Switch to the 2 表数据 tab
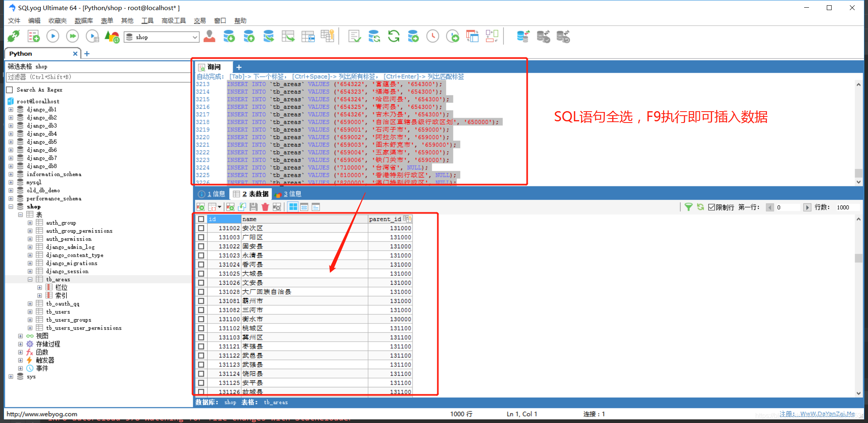 click(251, 194)
